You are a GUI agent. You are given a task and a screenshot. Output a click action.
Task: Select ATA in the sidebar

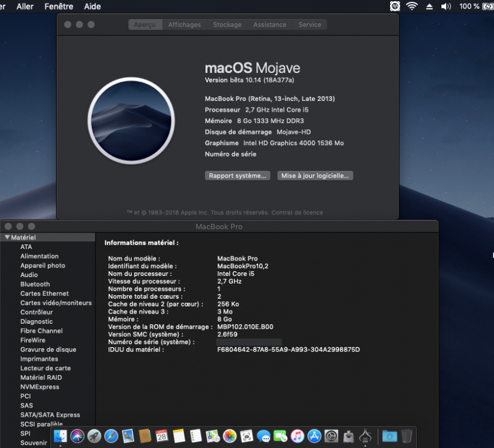coord(26,247)
